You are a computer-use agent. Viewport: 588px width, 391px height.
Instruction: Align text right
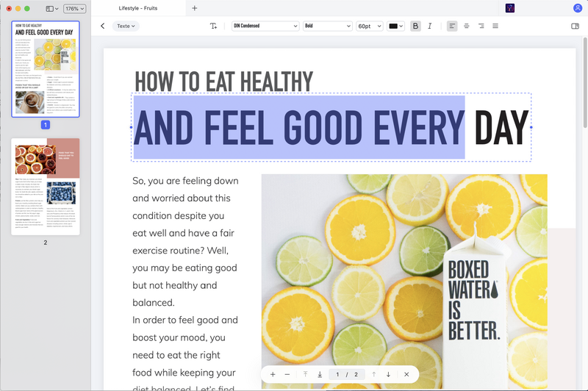pos(481,26)
